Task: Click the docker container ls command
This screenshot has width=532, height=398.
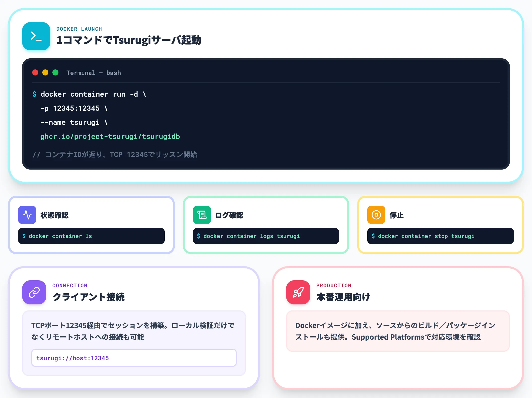Action: coord(91,236)
